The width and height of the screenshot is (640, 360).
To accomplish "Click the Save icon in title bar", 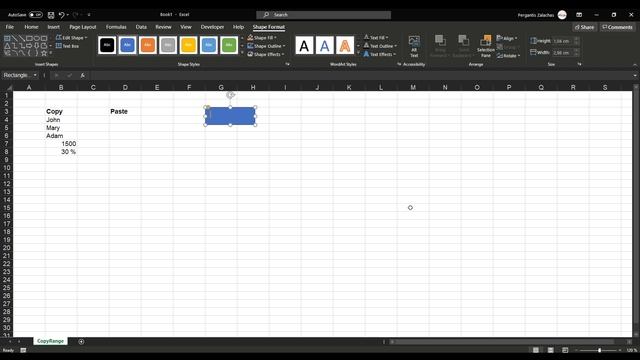I will [51, 15].
